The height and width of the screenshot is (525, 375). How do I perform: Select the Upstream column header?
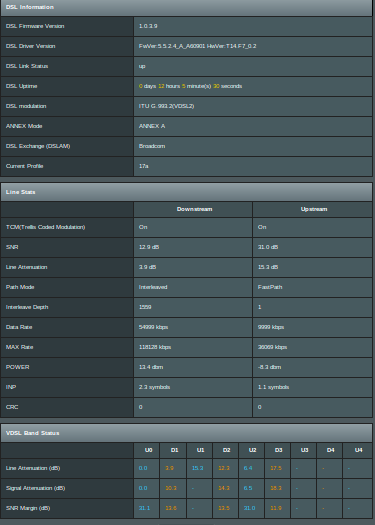[314, 209]
